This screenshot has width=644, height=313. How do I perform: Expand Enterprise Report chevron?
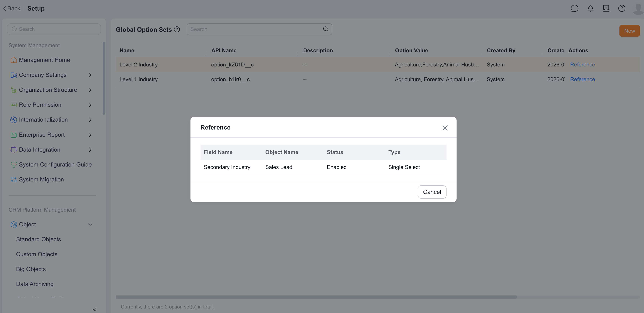pos(90,135)
